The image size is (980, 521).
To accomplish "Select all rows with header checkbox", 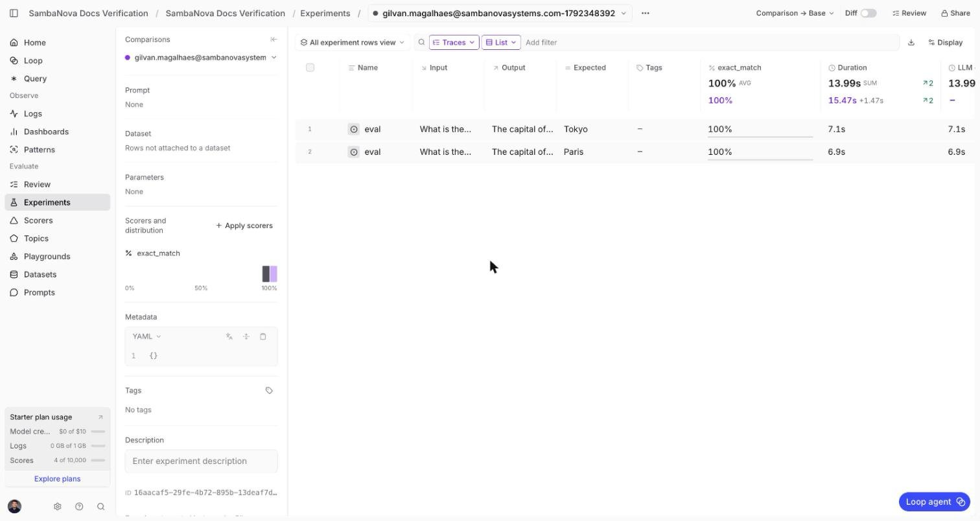I will 310,67.
